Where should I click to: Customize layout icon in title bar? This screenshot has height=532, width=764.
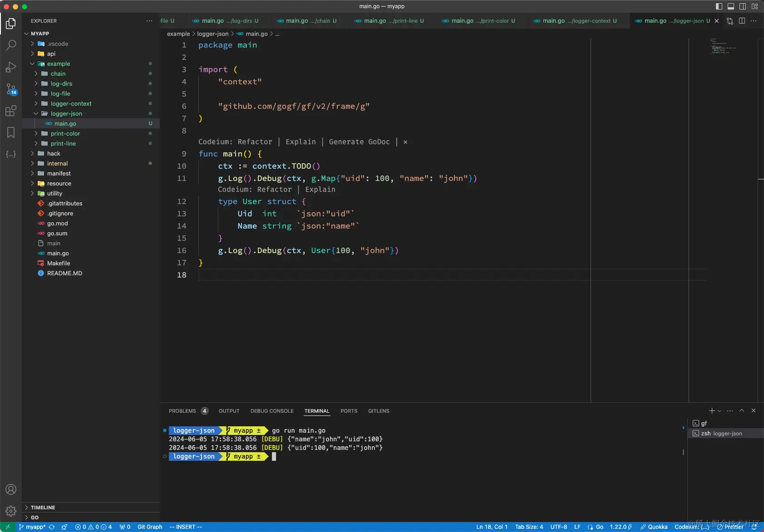pos(754,6)
